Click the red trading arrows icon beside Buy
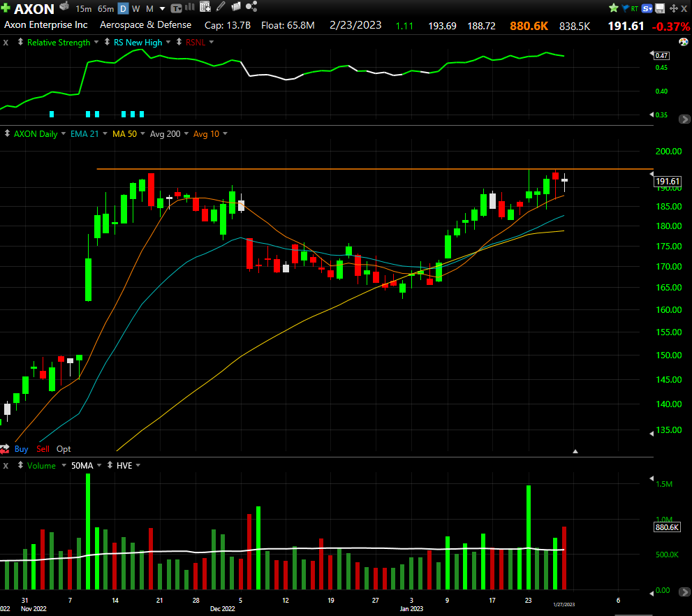The height and width of the screenshot is (616, 692). (x=5, y=449)
